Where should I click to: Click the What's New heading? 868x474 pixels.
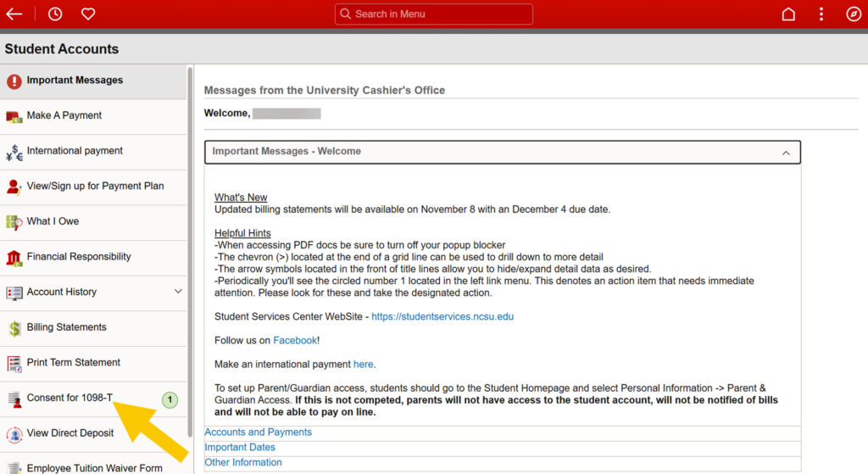[241, 197]
